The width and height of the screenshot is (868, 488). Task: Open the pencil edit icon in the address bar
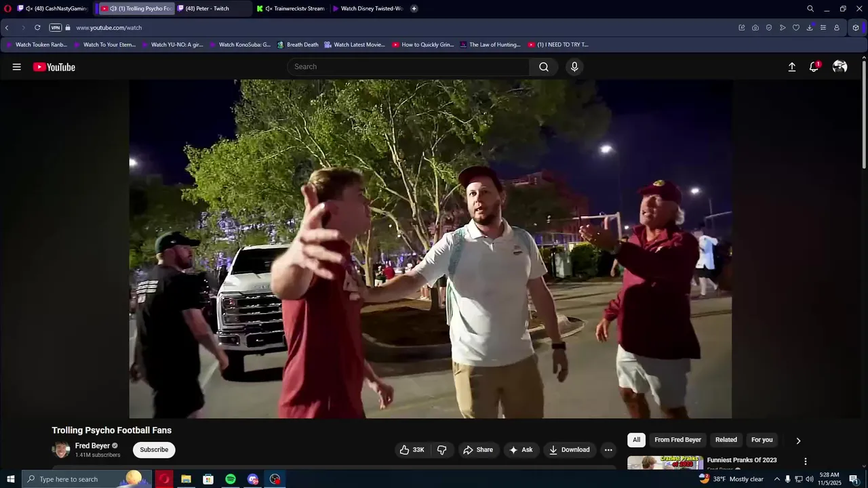click(x=742, y=28)
